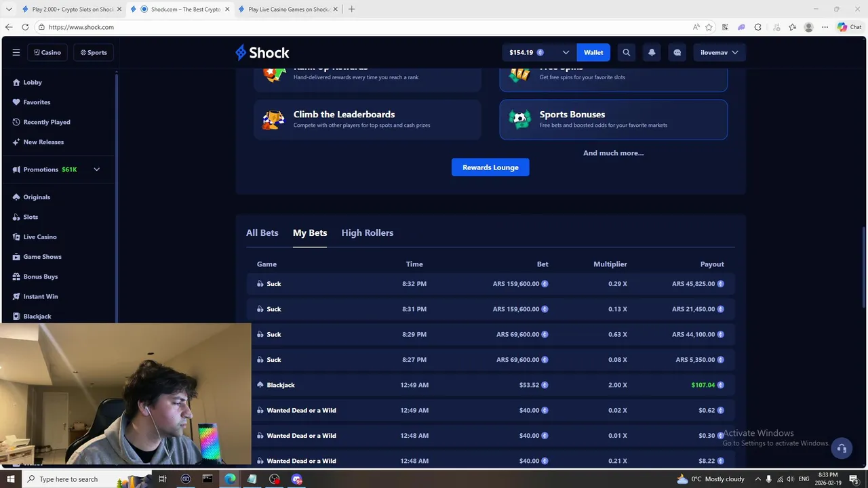Viewport: 868px width, 488px height.
Task: Click the 0.63 X multiplier
Action: point(618,334)
